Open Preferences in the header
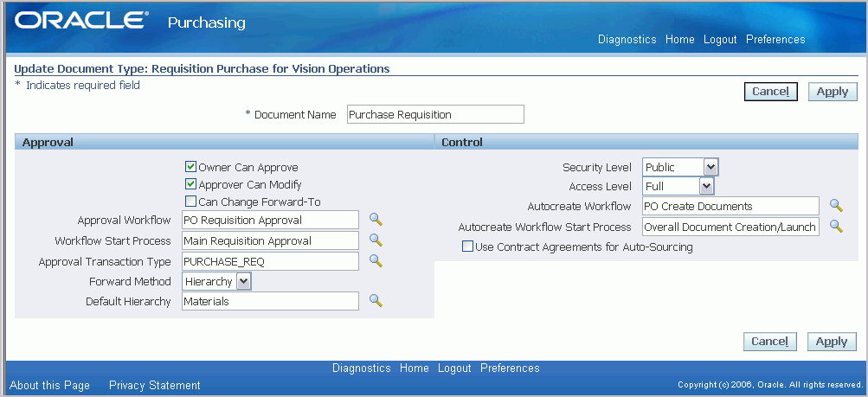 (x=775, y=39)
